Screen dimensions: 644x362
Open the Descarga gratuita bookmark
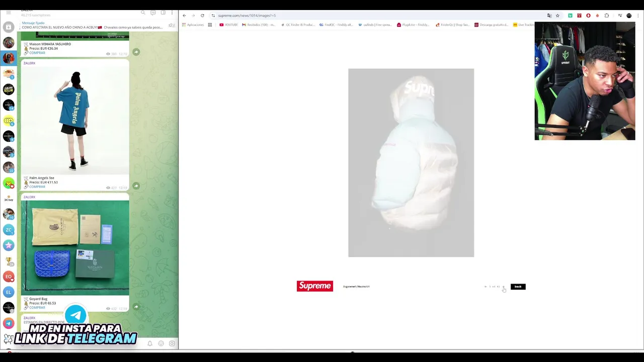[x=491, y=25]
